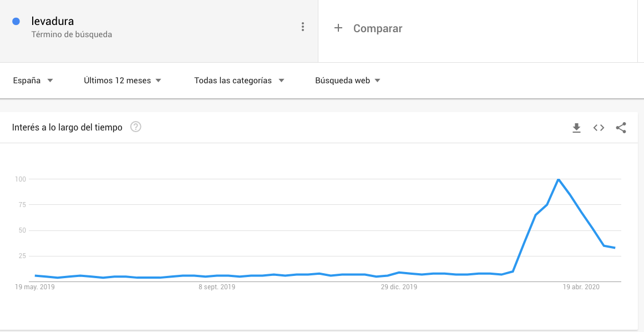
Task: Open the Todas las categorías dropdown
Action: point(239,81)
